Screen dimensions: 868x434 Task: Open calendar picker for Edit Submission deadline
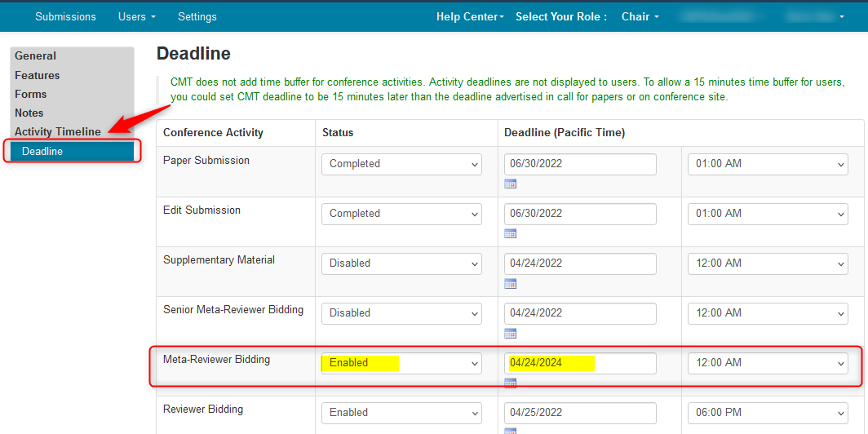coord(511,233)
